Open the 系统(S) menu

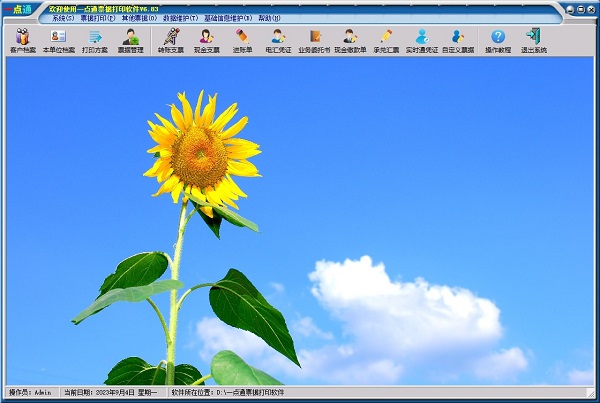tap(63, 18)
